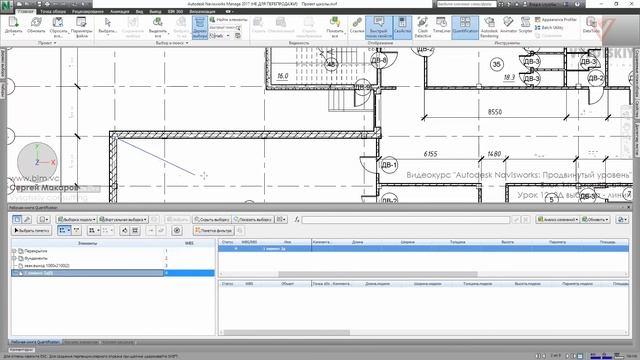Toggle the Дерево выбора (Selection Tree) panel
Image resolution: width=640 pixels, height=360 pixels.
[200, 27]
